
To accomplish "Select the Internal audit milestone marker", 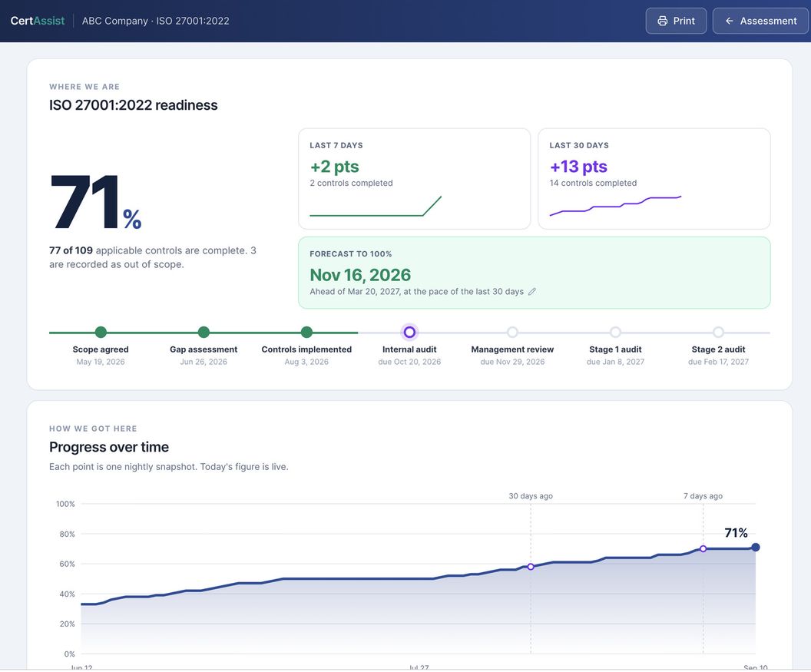I will click(x=409, y=332).
